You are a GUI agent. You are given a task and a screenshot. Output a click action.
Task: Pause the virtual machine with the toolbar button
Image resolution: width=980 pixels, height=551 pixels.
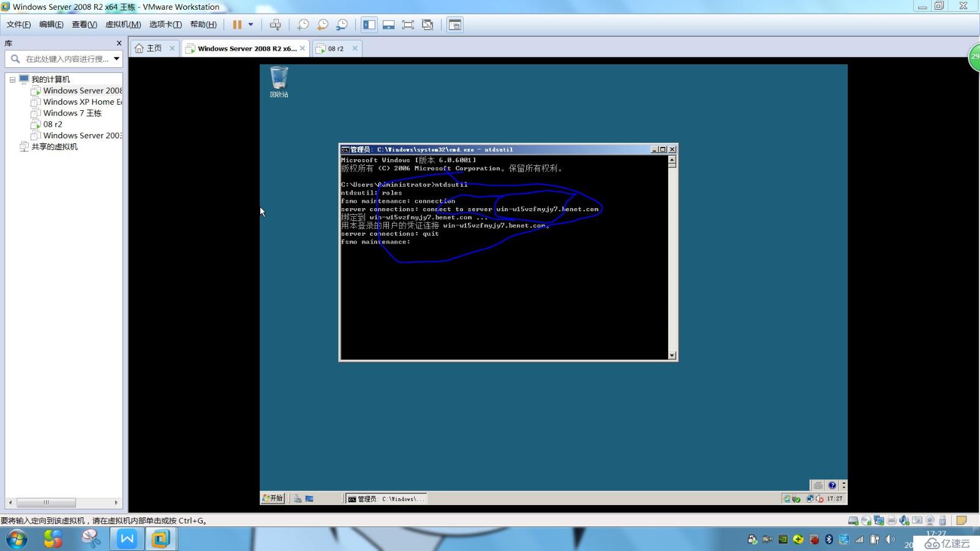(x=237, y=24)
